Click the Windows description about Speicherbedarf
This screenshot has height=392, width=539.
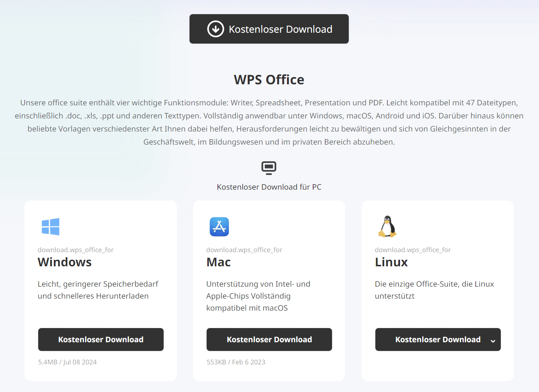click(98, 290)
